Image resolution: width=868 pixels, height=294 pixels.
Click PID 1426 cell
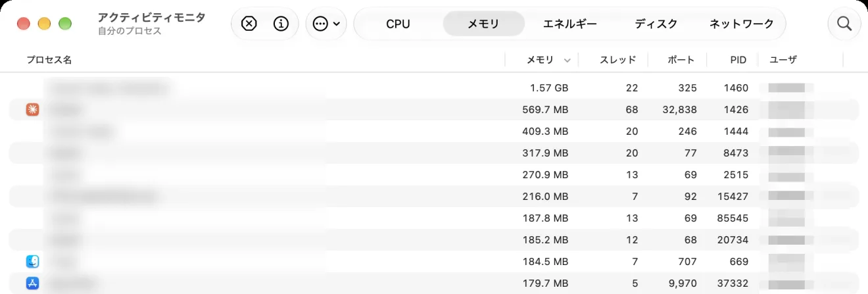[736, 109]
